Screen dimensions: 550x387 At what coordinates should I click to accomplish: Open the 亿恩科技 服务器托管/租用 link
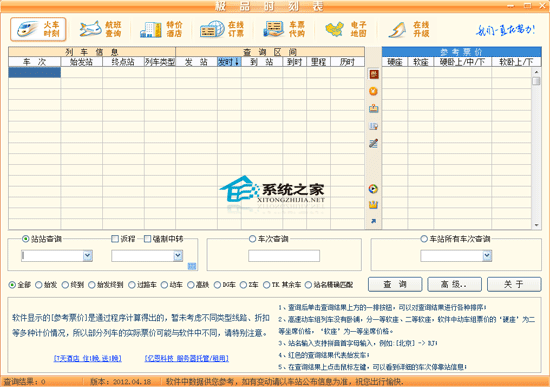coord(187,358)
